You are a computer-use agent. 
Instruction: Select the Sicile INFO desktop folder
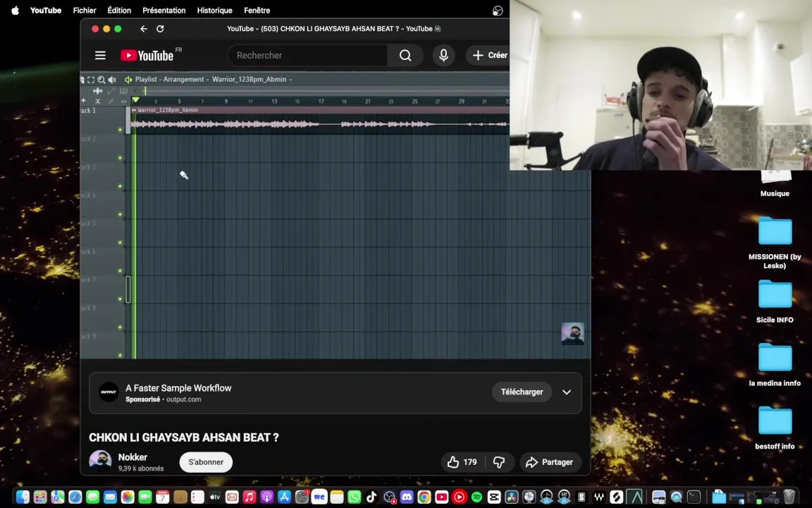click(775, 301)
